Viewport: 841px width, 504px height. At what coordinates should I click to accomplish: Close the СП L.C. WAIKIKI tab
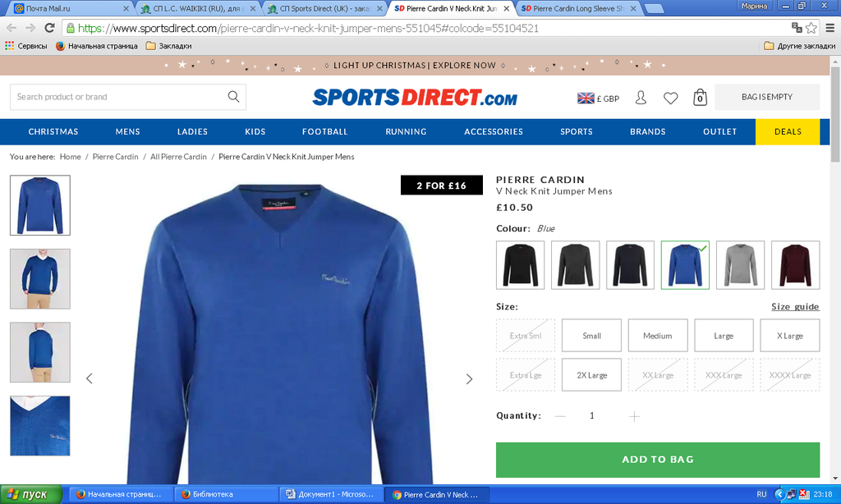tap(253, 8)
